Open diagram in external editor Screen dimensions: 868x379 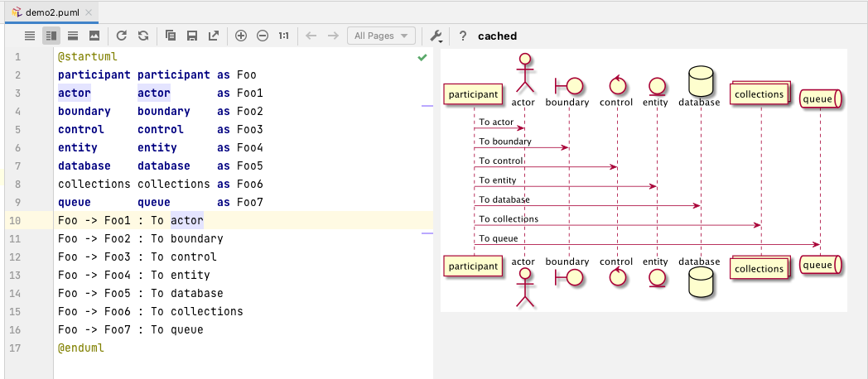213,36
